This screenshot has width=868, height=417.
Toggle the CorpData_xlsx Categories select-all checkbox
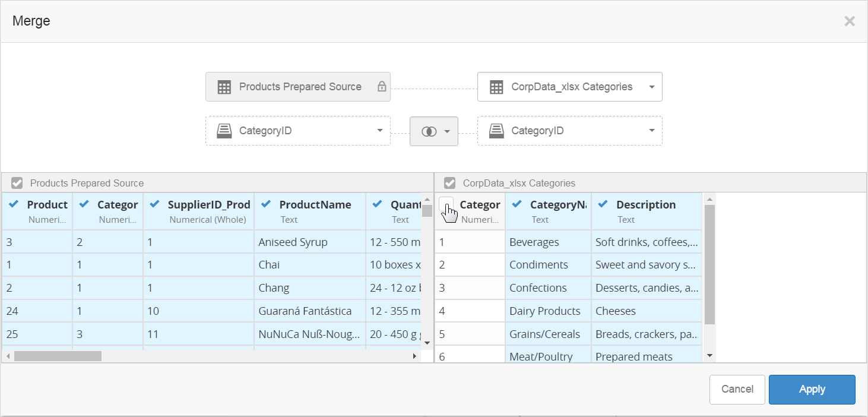(x=450, y=183)
